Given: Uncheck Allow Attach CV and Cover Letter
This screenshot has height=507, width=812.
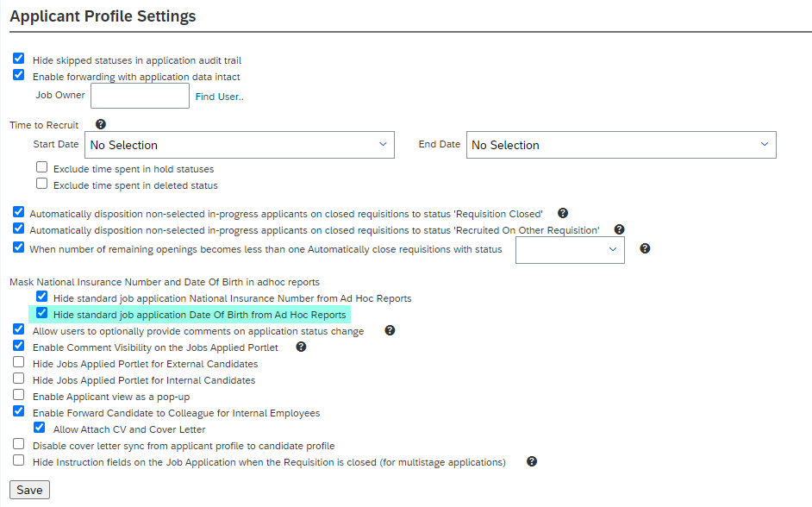Looking at the screenshot, I should (x=40, y=428).
